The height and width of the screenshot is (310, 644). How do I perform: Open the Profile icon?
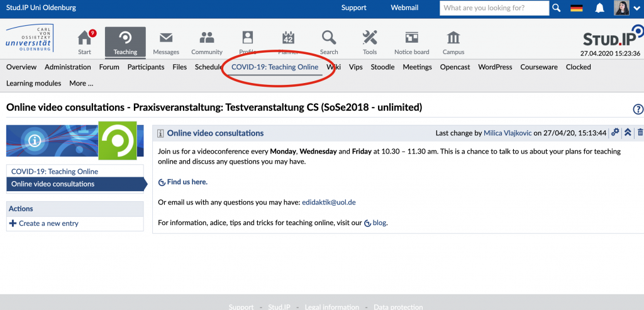(248, 38)
